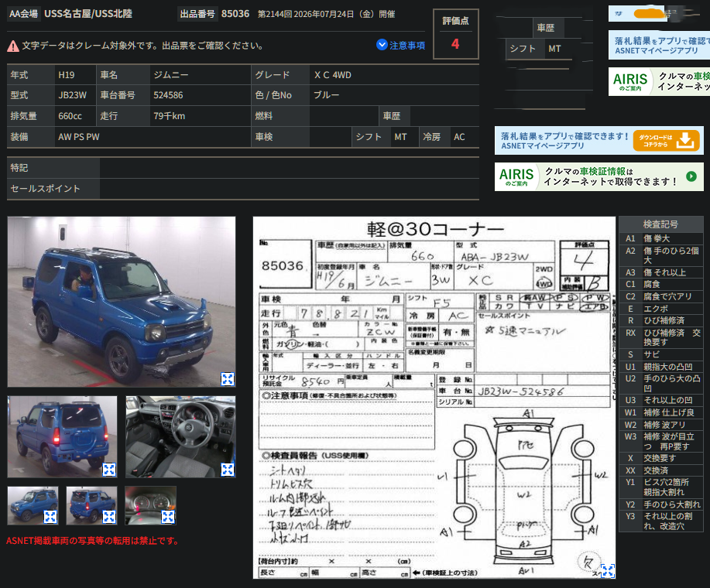Click legend row C2 腐食で穴アリ
The width and height of the screenshot is (710, 588).
660,296
